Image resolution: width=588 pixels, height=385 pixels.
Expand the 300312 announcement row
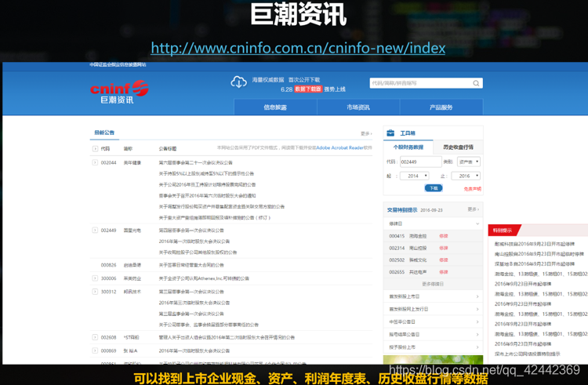[x=95, y=291]
